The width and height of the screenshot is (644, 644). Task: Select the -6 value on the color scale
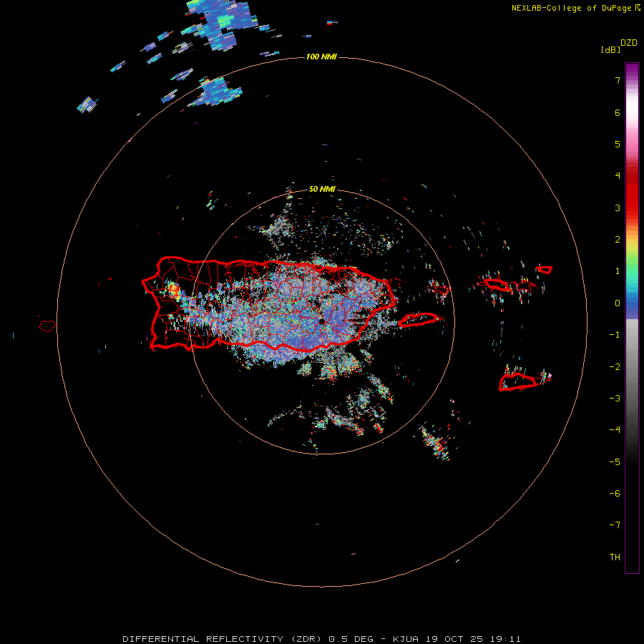coord(615,494)
